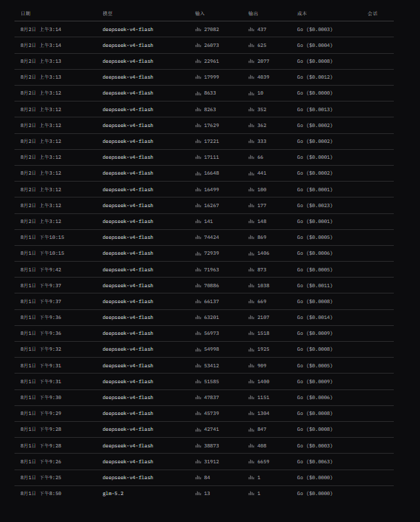Click the bar icon beside output 4039

251,77
